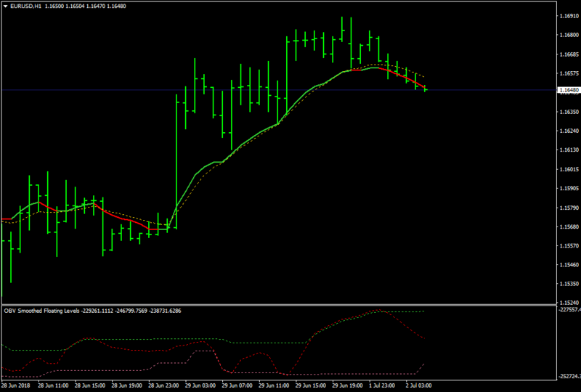Click the 1.15460 price axis label

coord(569,265)
